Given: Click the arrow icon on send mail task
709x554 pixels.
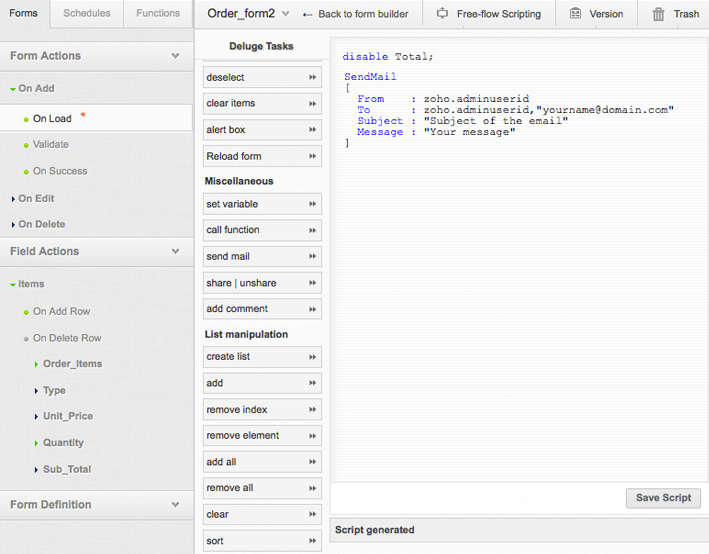Looking at the screenshot, I should point(313,257).
